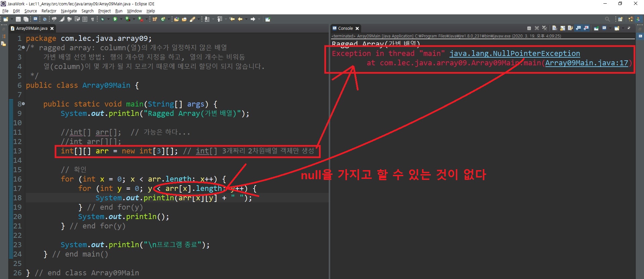Select the Array09Main.java editor tab
Screen dimensions: 644x279
point(32,28)
